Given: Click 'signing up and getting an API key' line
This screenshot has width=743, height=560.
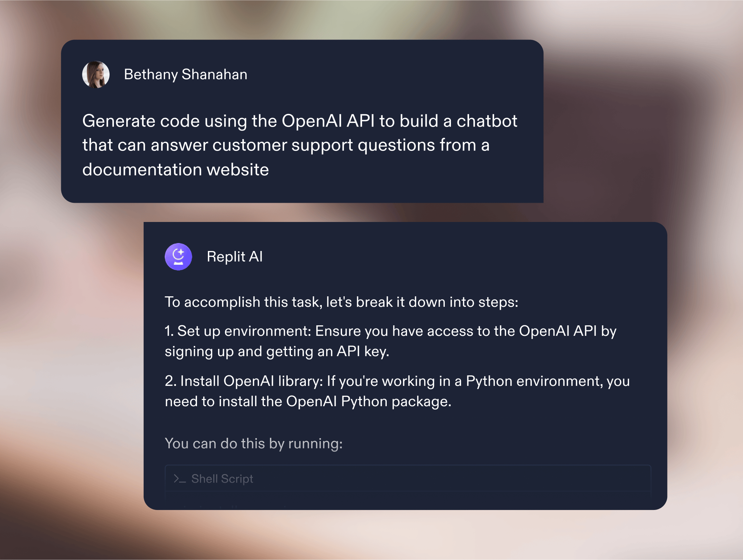Looking at the screenshot, I should (x=276, y=351).
